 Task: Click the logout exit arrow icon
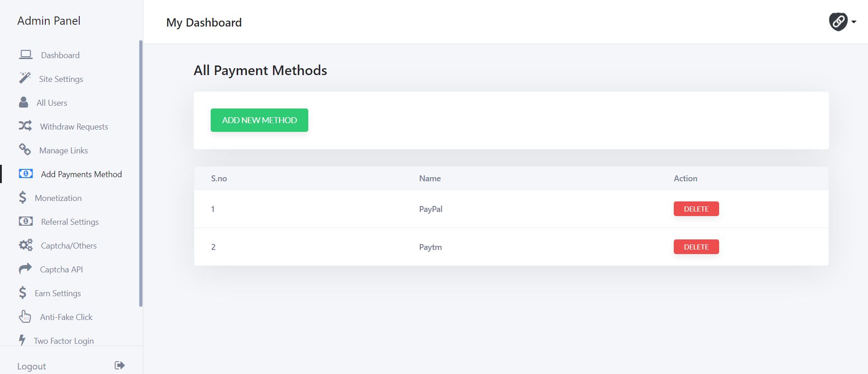120,365
